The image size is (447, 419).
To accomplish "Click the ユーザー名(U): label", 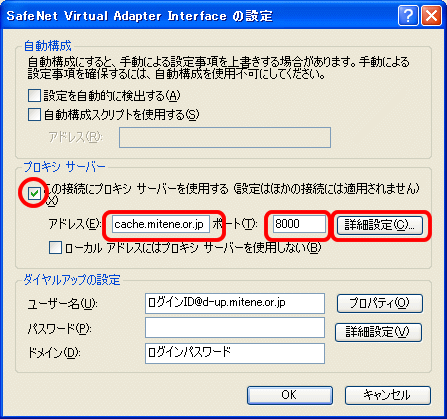I will point(62,304).
